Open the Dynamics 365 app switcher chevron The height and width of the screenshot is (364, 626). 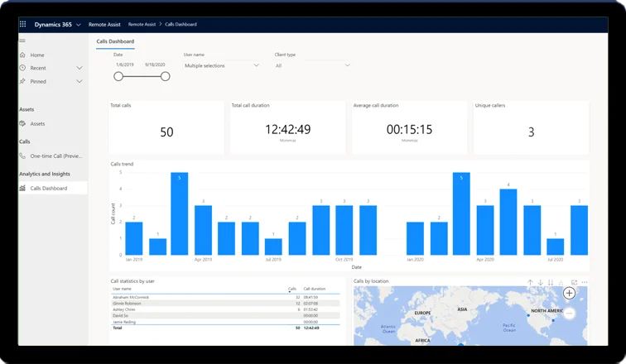(78, 24)
